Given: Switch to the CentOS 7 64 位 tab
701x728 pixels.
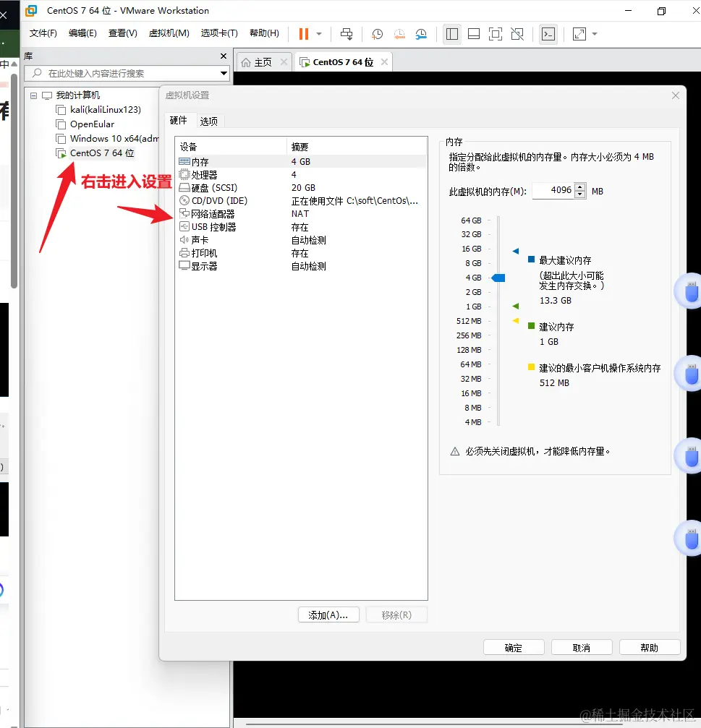Looking at the screenshot, I should tap(343, 62).
